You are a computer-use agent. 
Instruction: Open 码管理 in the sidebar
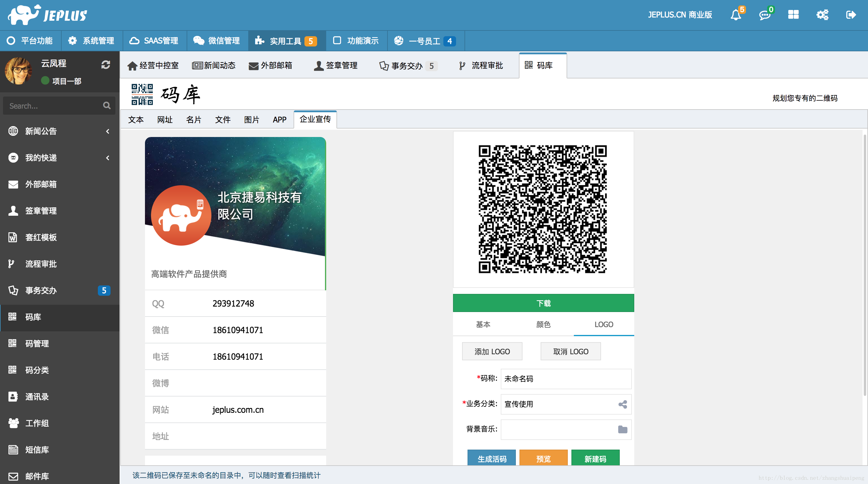click(59, 344)
